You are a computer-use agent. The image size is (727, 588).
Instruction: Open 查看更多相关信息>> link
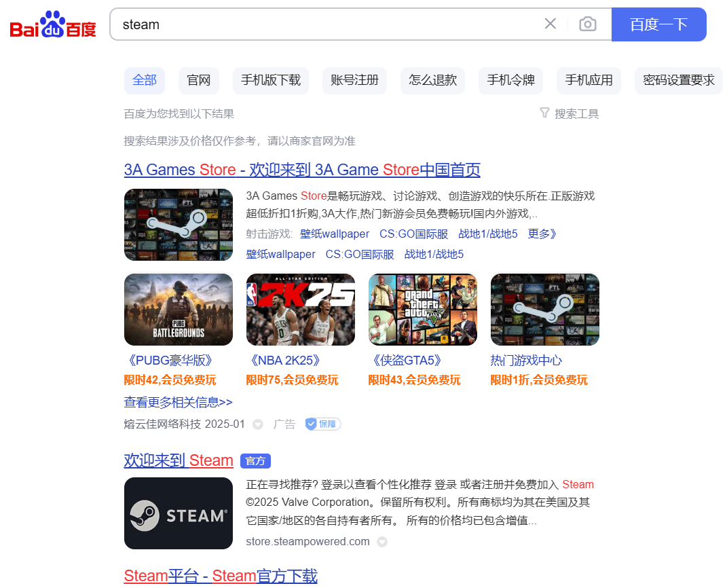(179, 402)
